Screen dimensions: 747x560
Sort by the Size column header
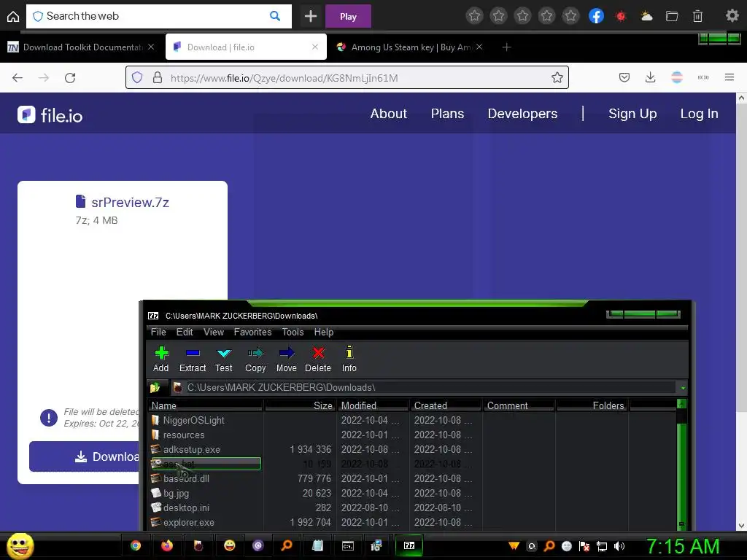(300, 405)
